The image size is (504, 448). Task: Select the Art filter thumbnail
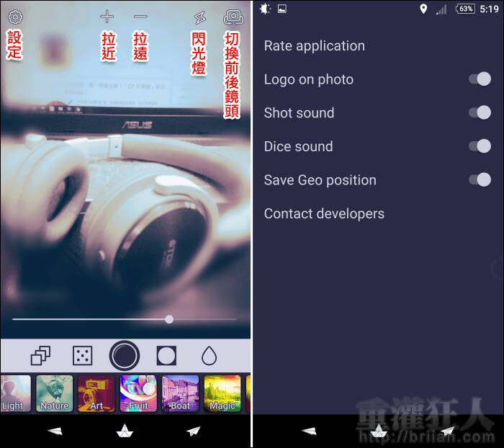[x=96, y=393]
